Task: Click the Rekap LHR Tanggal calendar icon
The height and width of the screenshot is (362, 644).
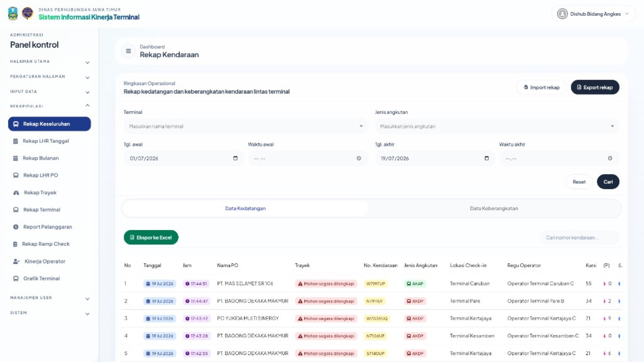Action: click(16, 141)
